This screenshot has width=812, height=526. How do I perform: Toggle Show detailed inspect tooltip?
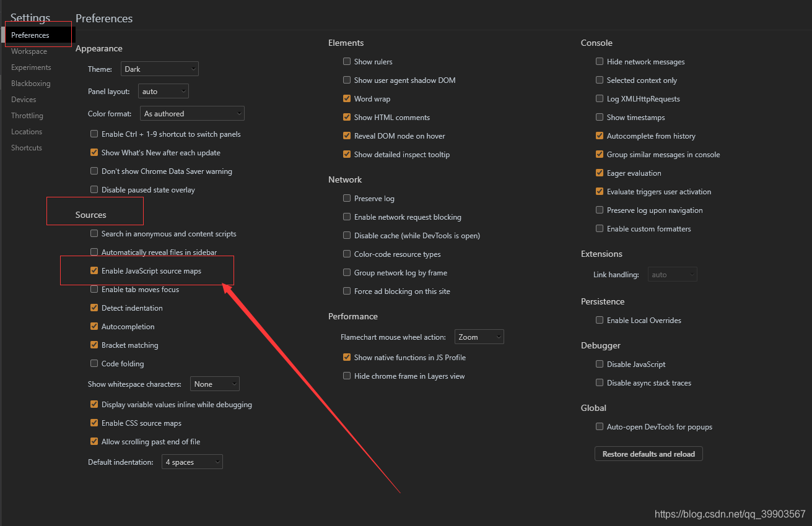[347, 154]
